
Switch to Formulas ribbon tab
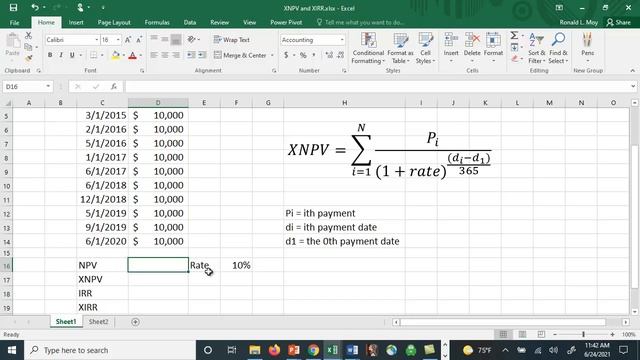(157, 22)
